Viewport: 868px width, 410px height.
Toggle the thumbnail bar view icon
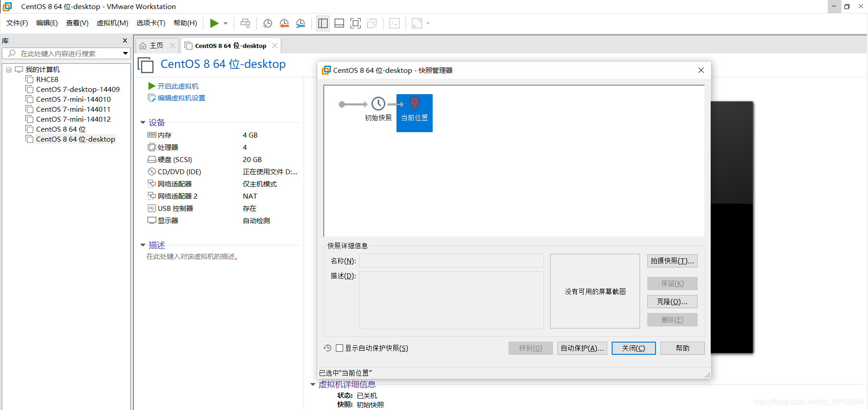click(340, 23)
